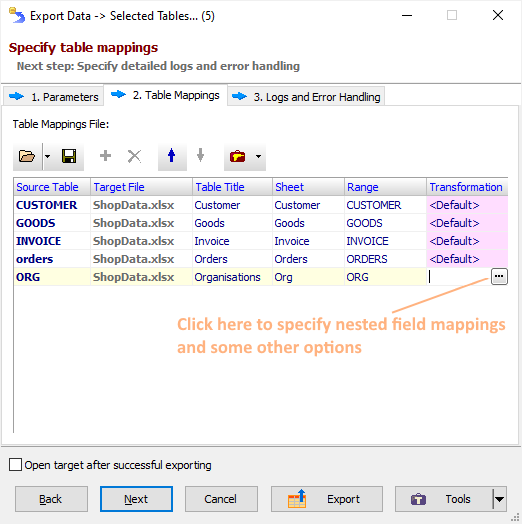Click ShopData.xlsx in the ORG row
The width and height of the screenshot is (522, 524).
(141, 277)
